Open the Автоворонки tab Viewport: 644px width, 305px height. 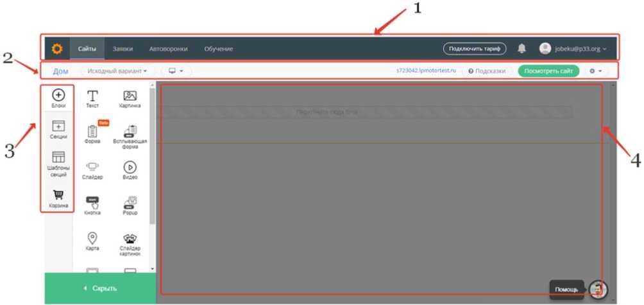169,49
